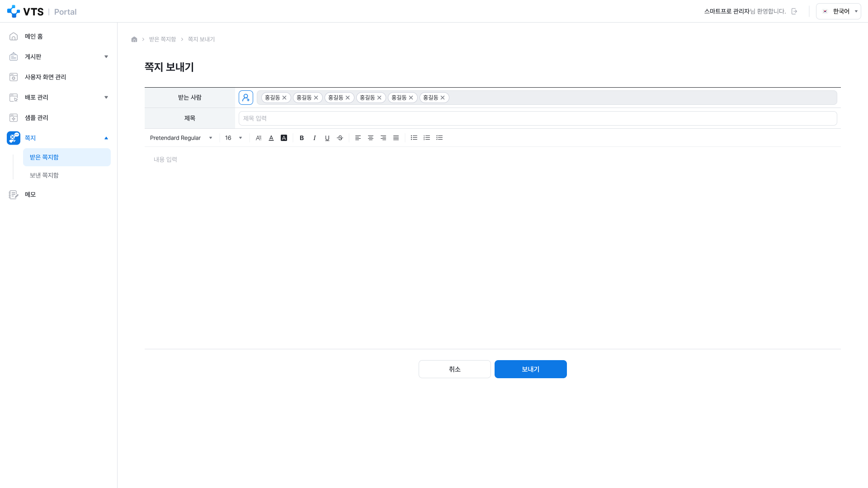The width and height of the screenshot is (868, 488).
Task: Select 보낸 쪽지함 submenu
Action: pyautogui.click(x=66, y=175)
